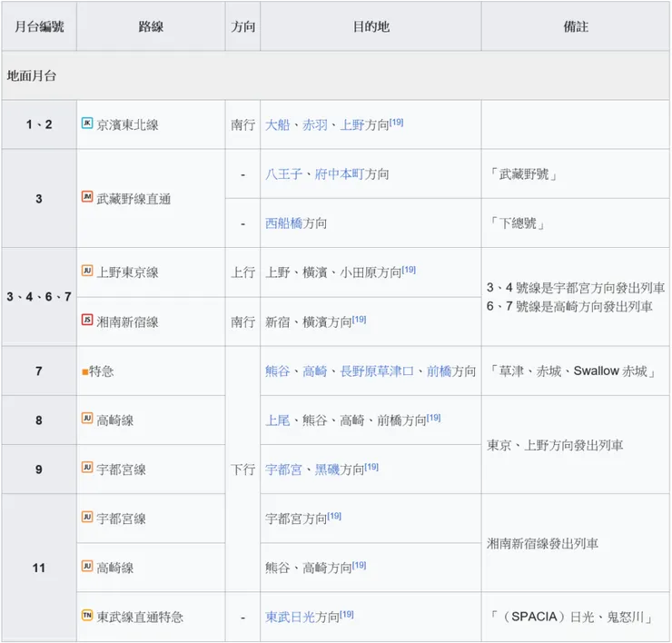Click citation [19] after 宇都宮、黑磯方向
This screenshot has width=672, height=643.
(371, 467)
